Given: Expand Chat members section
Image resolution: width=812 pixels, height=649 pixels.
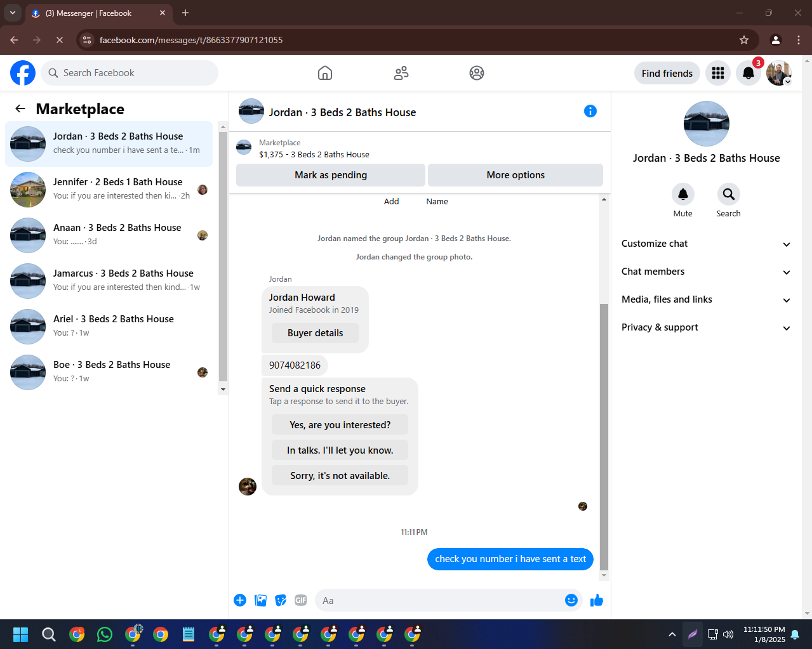Looking at the screenshot, I should coord(706,272).
